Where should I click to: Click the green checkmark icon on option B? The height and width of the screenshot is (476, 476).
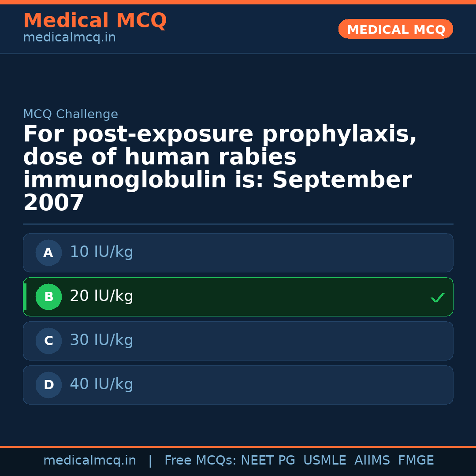pyautogui.click(x=438, y=298)
